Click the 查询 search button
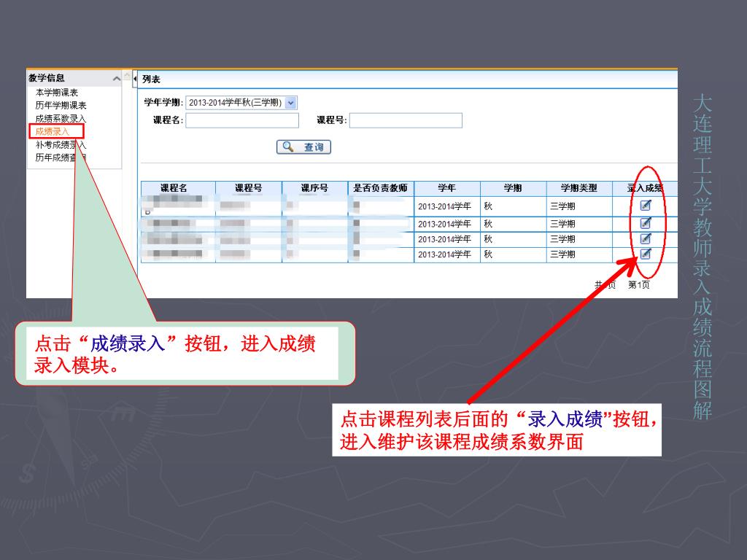 pos(303,147)
